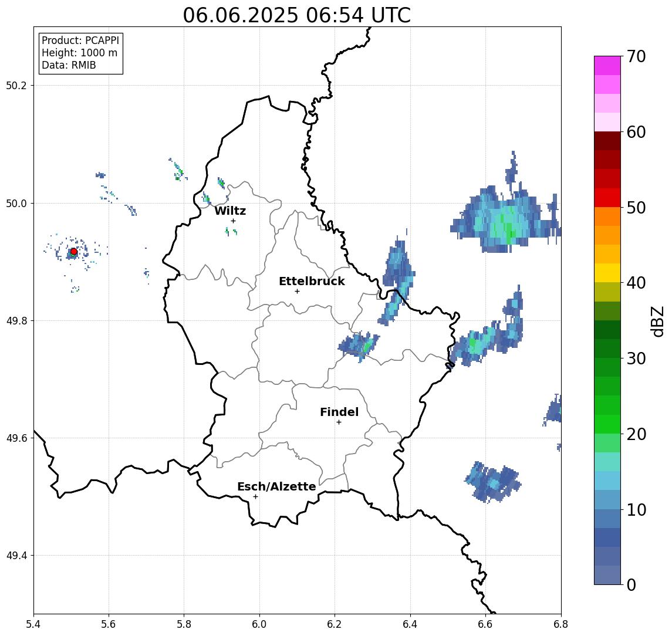Select the Ettelbruck city label

coord(312,281)
